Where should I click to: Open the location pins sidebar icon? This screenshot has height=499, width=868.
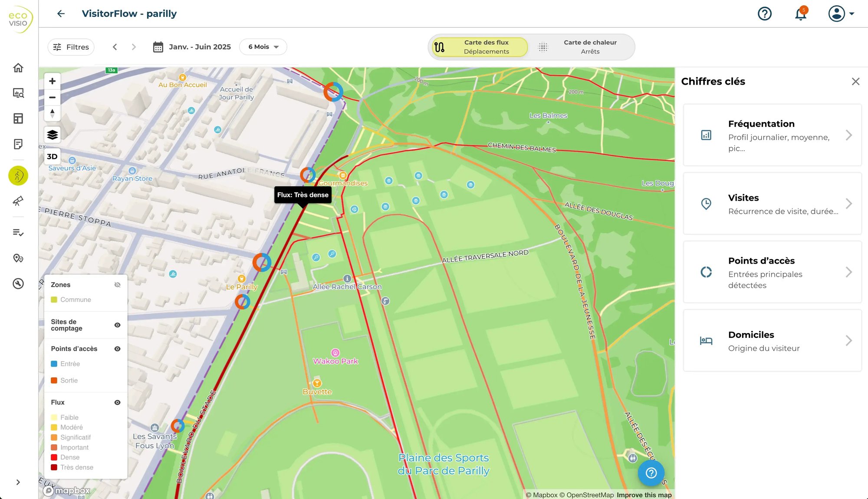18,258
